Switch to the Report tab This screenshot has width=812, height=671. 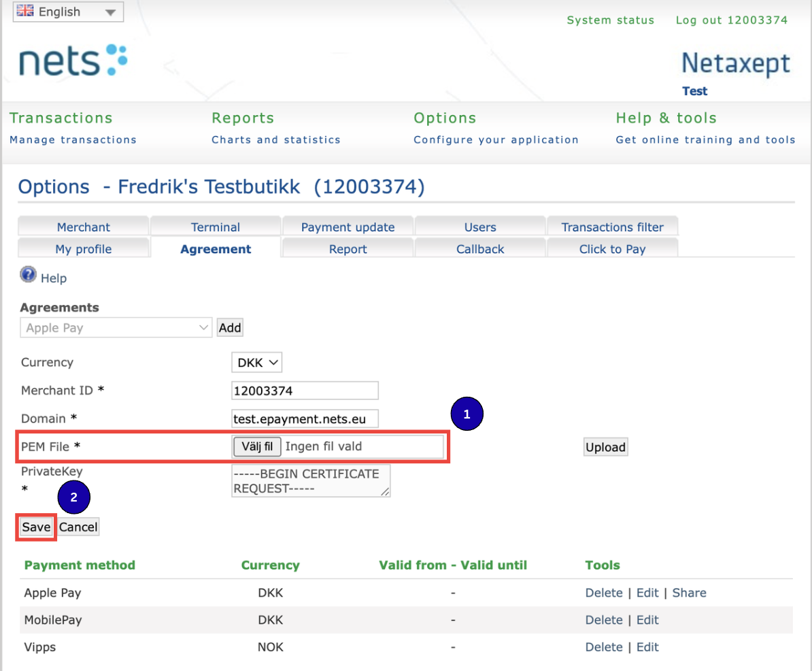(348, 249)
